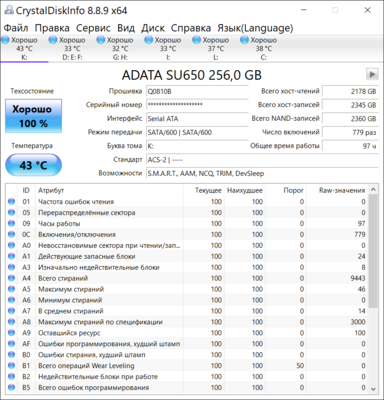Click the Буква тома field K:

point(197,146)
